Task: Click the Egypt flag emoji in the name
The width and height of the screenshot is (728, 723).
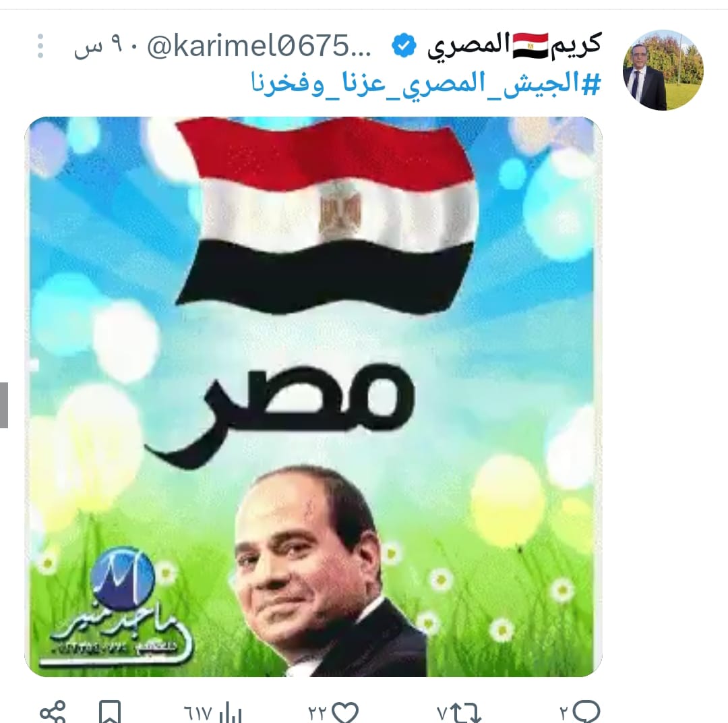Action: pyautogui.click(x=530, y=46)
